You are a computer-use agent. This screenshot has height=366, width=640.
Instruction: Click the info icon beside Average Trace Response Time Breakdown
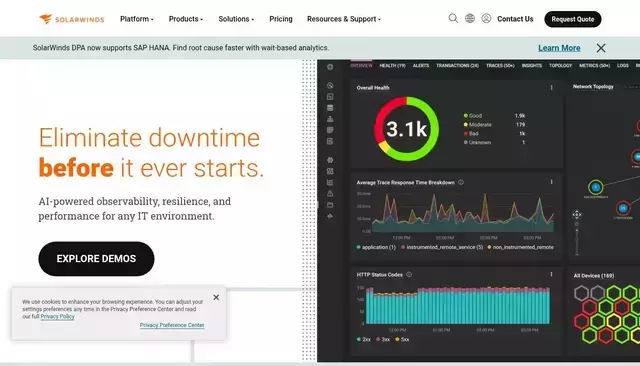(x=461, y=182)
